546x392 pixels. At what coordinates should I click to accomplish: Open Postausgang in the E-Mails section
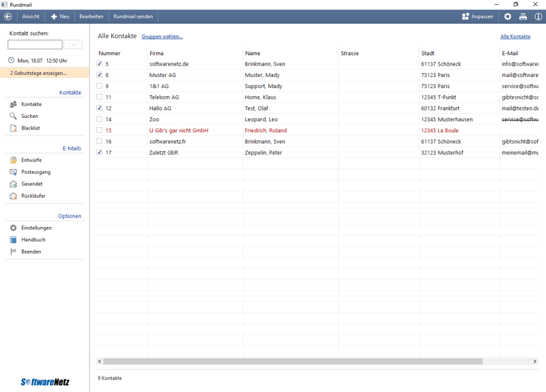pyautogui.click(x=35, y=172)
